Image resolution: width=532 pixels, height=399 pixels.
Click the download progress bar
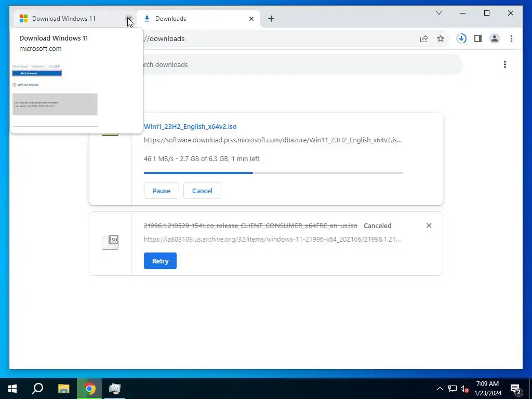click(x=273, y=173)
